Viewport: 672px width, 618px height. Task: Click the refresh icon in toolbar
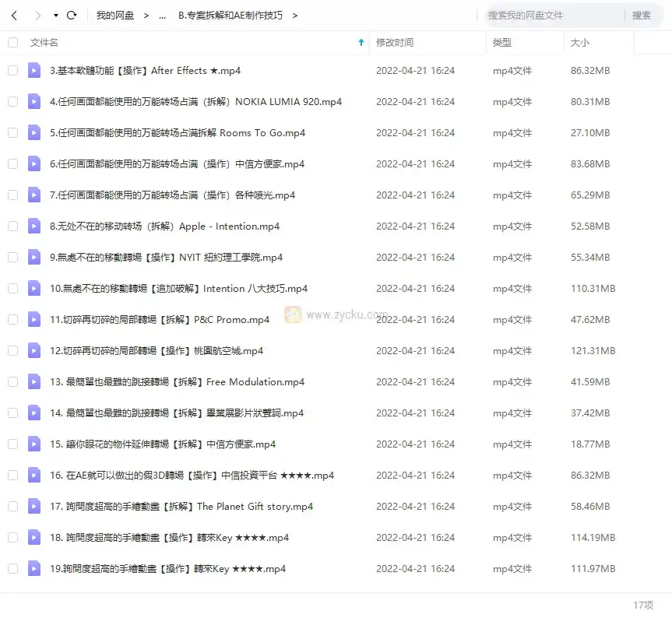72,16
